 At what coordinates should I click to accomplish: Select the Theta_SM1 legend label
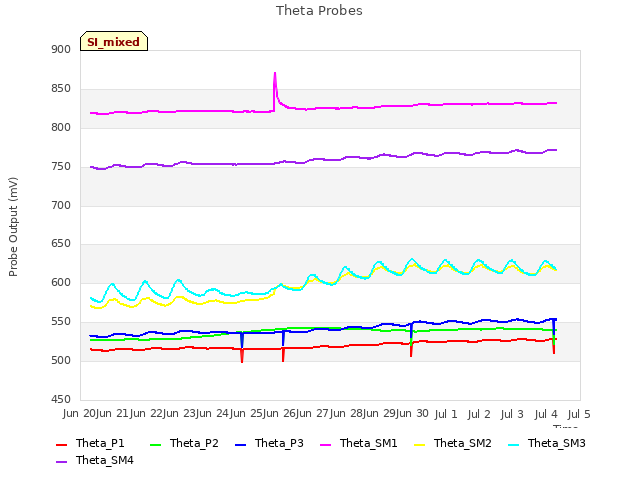369,443
